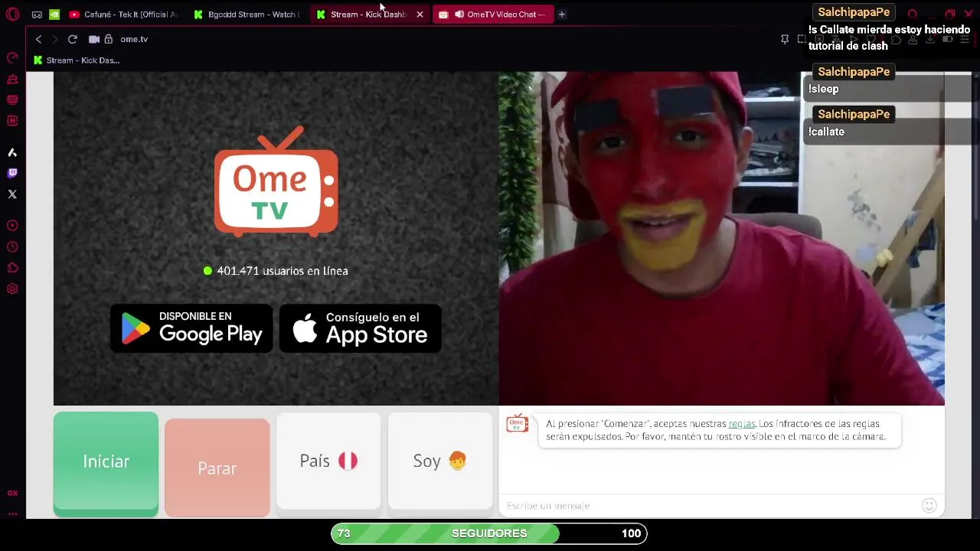Open the GX Corner gamepad icon
The height and width of the screenshot is (551, 980).
tap(37, 15)
